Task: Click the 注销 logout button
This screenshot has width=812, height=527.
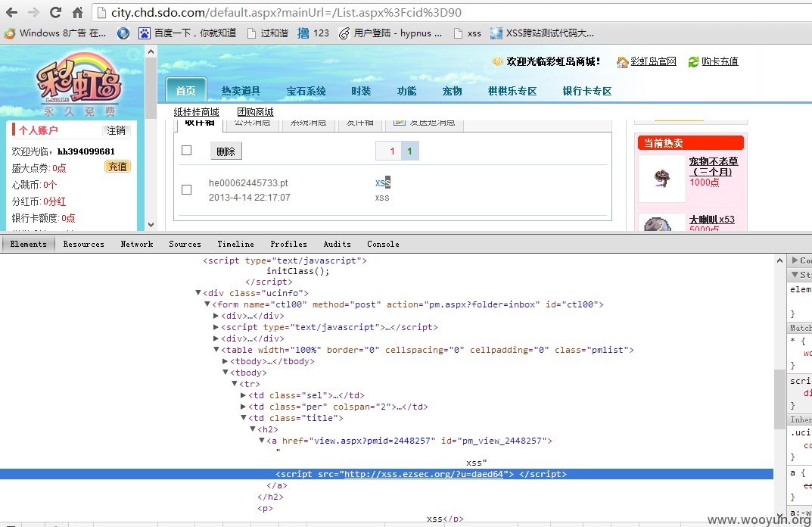Action: [x=117, y=130]
